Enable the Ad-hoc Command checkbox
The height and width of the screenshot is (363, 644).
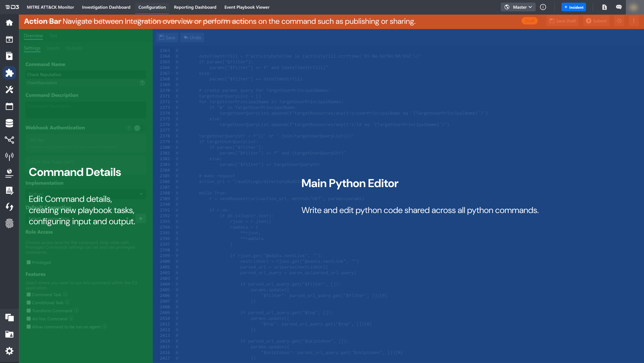pos(29,318)
